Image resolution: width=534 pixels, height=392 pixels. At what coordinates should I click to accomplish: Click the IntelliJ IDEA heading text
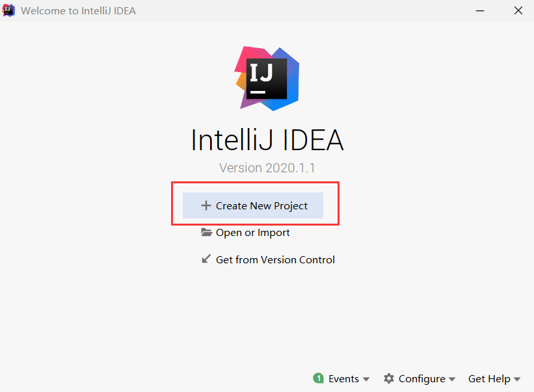click(x=267, y=140)
